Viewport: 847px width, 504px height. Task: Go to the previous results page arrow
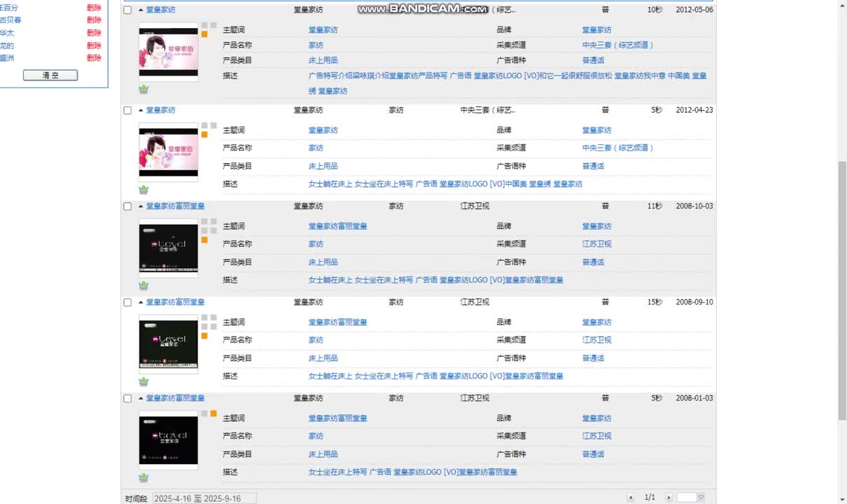[631, 498]
